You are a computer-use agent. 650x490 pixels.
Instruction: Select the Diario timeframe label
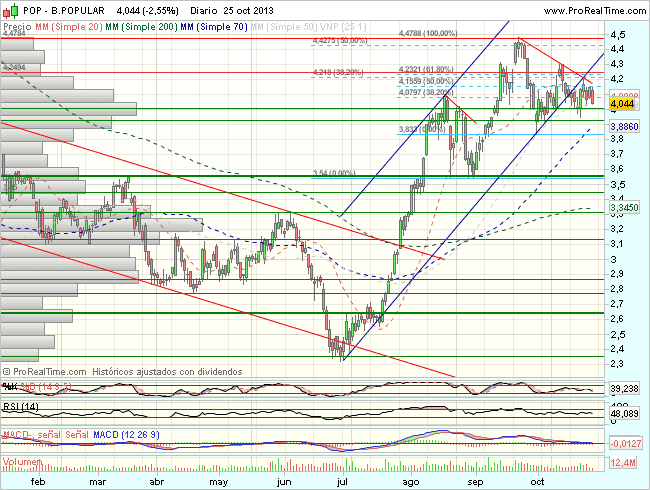click(204, 10)
